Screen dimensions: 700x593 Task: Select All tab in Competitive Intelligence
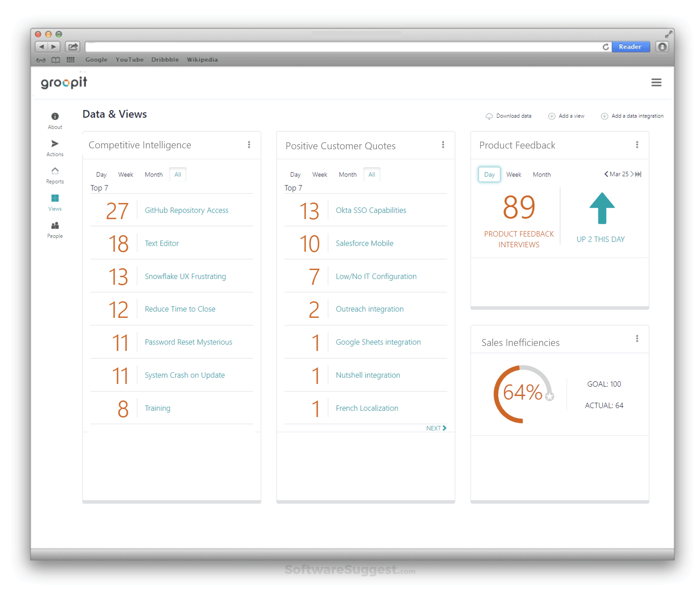(178, 174)
